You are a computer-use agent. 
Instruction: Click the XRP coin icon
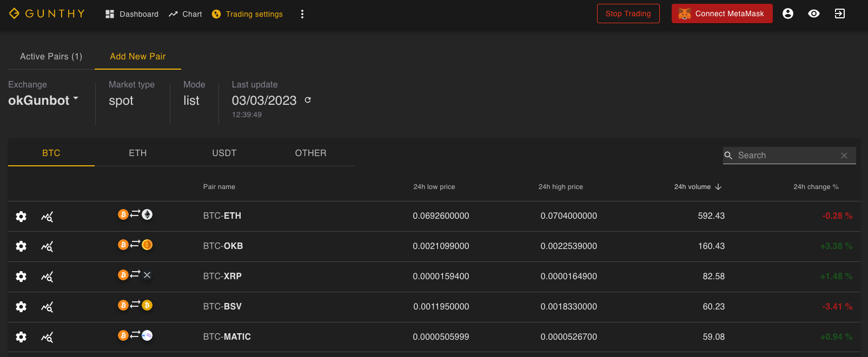[147, 275]
